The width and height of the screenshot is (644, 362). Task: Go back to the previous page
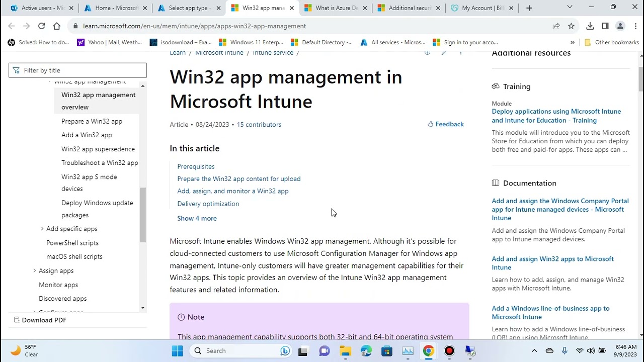coord(12,26)
